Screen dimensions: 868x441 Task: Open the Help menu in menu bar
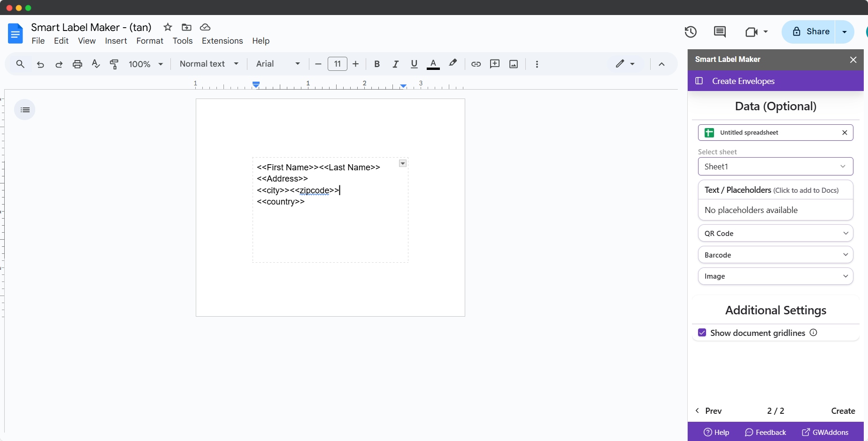(x=261, y=41)
